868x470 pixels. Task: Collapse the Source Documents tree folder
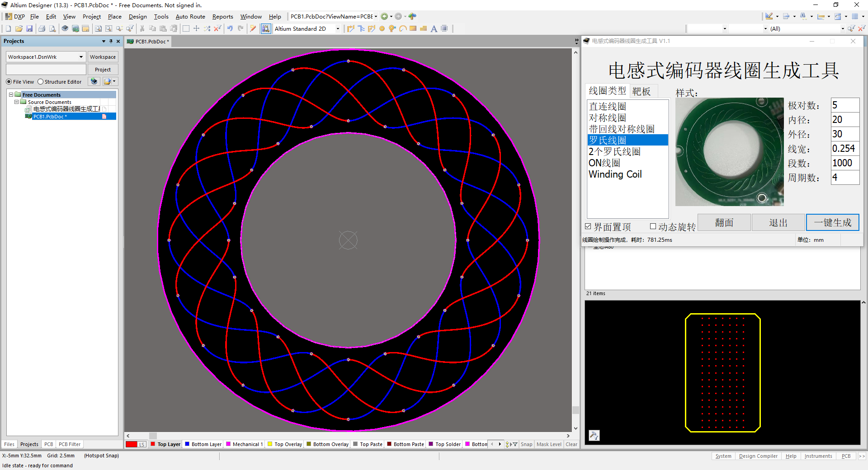click(17, 102)
